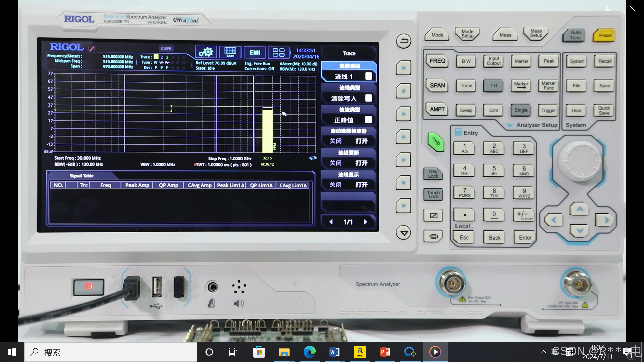Image resolution: width=644 pixels, height=362 pixels.
Task: Turn on 自动选择检波器 with 打开
Action: pyautogui.click(x=361, y=141)
